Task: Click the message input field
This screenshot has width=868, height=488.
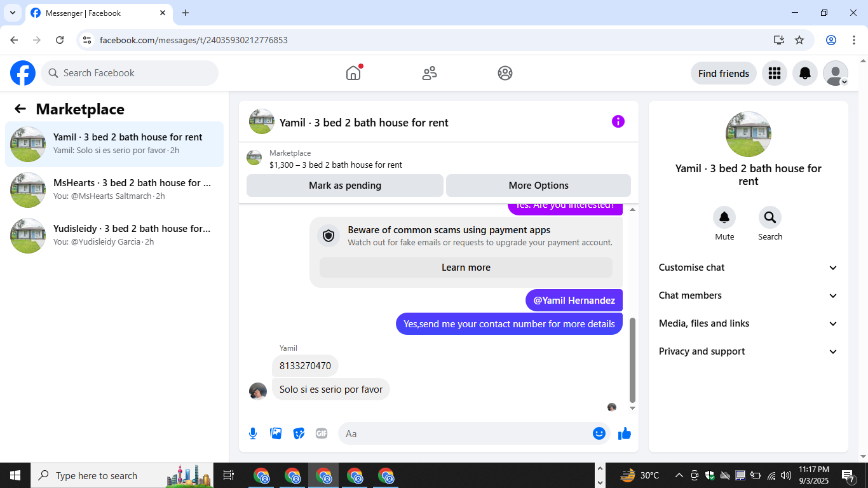Action: pyautogui.click(x=474, y=433)
